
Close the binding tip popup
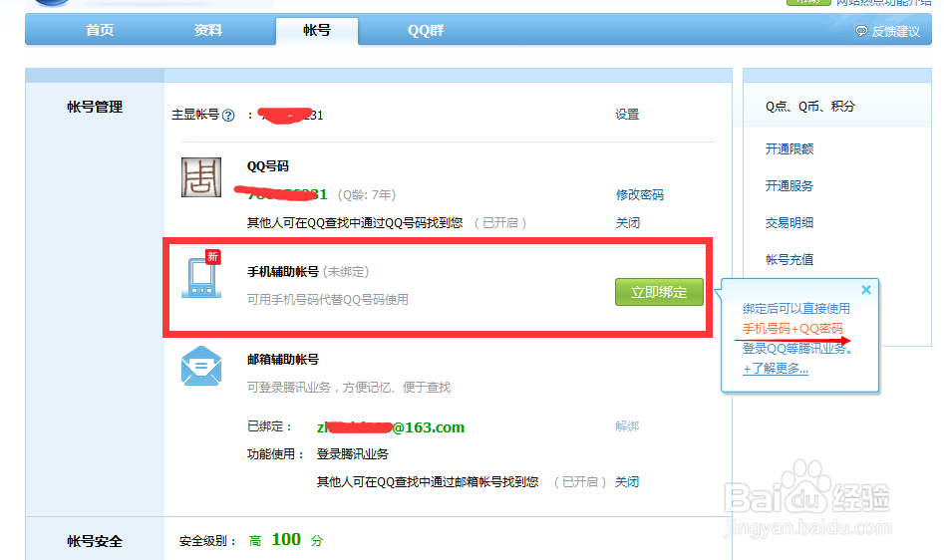(x=865, y=290)
